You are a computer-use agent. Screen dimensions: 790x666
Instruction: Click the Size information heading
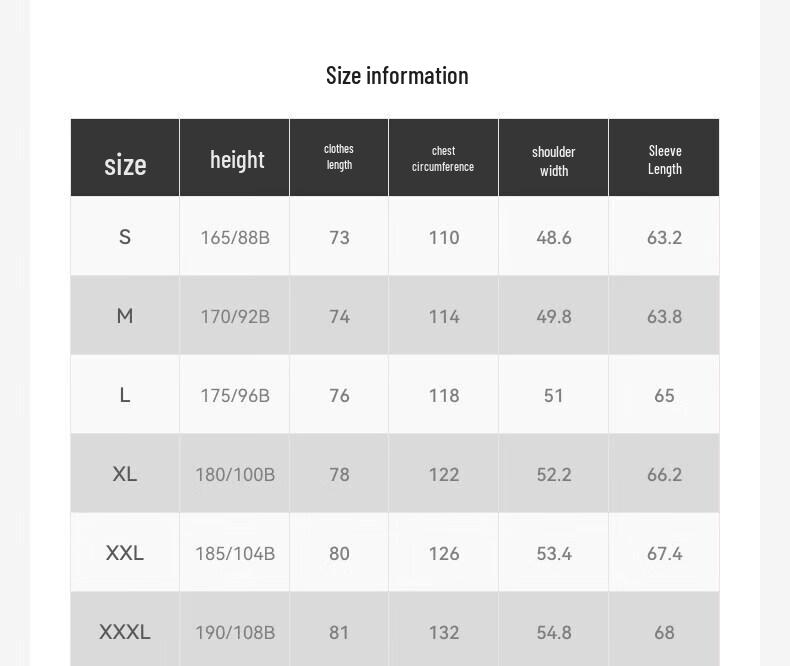[x=397, y=76]
